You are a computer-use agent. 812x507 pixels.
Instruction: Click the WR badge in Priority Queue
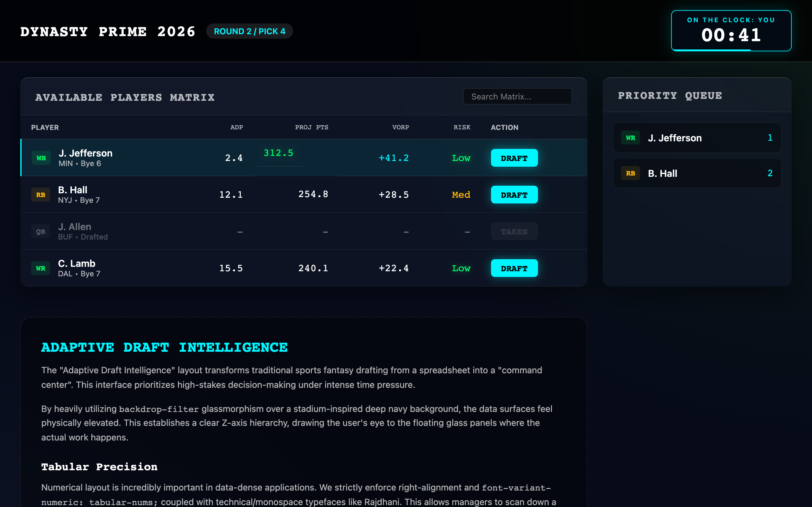coord(630,138)
